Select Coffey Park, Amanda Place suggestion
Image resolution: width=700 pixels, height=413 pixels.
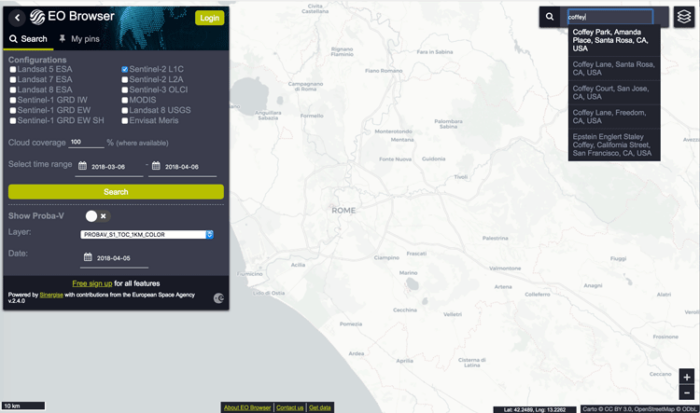pos(614,40)
